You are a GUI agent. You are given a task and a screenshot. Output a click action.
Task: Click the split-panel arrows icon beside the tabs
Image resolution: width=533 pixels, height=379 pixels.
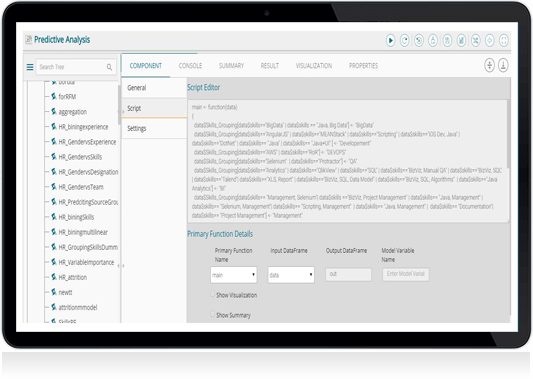(x=489, y=65)
